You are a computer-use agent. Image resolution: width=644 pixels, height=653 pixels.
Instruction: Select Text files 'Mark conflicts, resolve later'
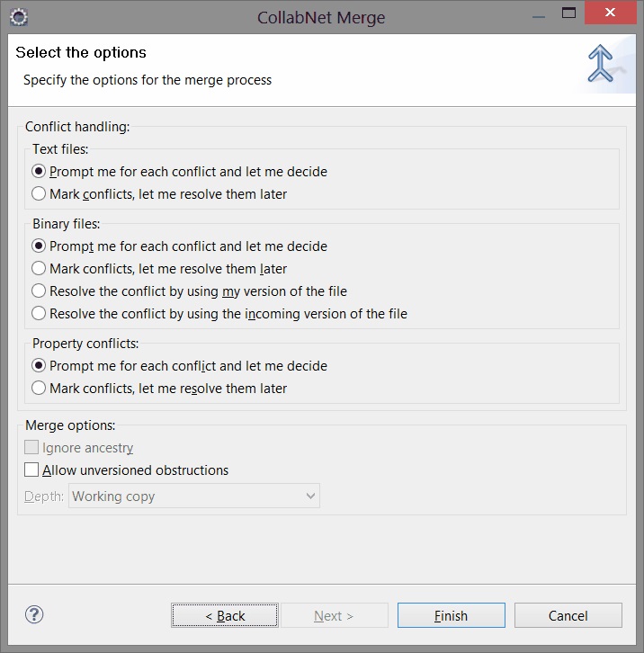(x=39, y=194)
